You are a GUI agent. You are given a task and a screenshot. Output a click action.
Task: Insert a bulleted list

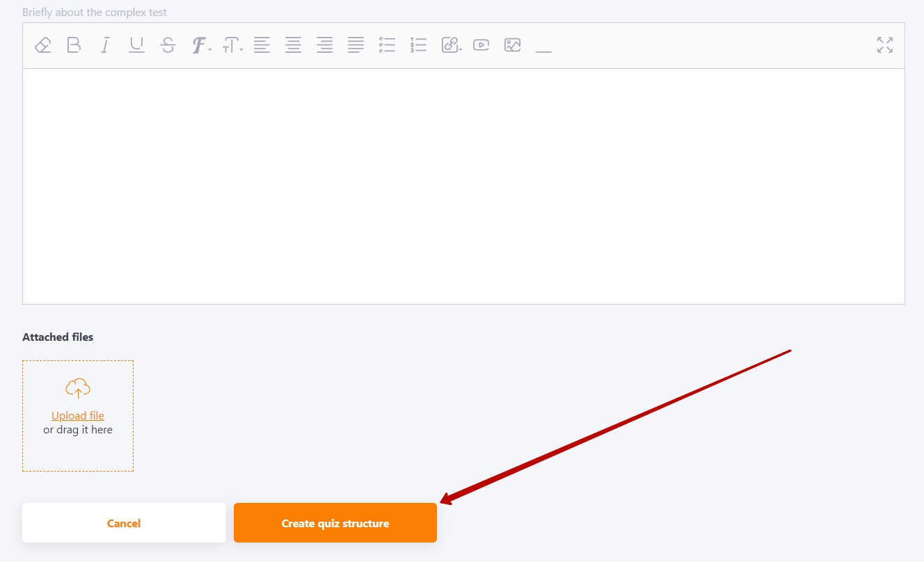tap(387, 45)
